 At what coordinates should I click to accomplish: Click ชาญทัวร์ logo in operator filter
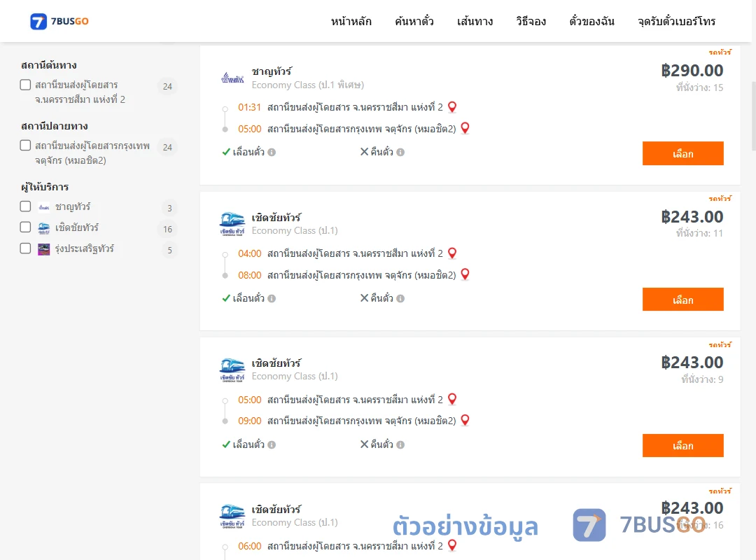[x=44, y=207]
